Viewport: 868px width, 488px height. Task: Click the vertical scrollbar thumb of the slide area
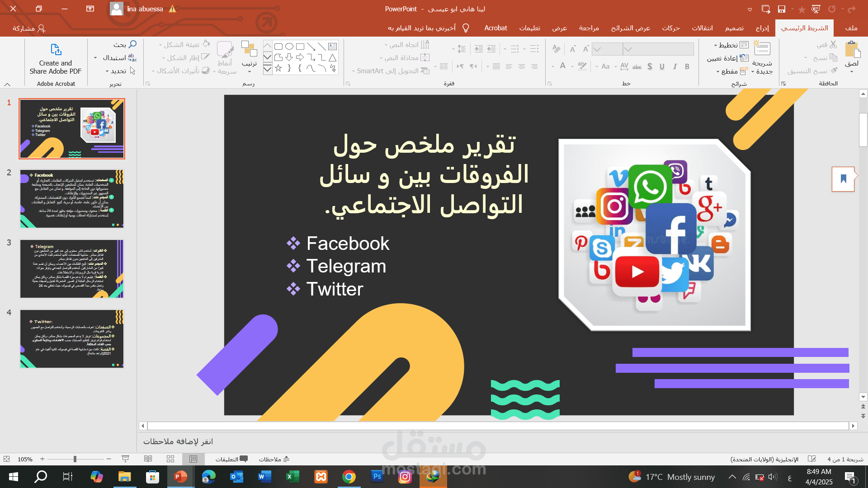pos(863,130)
